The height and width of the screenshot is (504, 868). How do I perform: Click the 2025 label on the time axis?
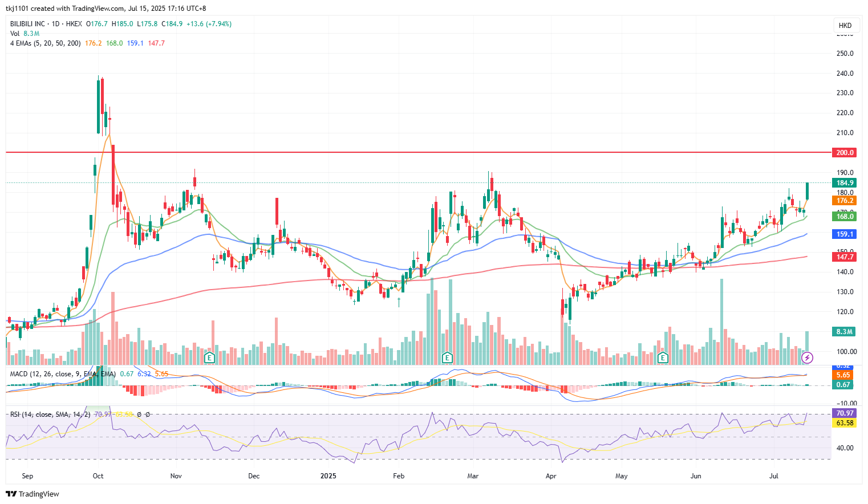click(x=328, y=475)
